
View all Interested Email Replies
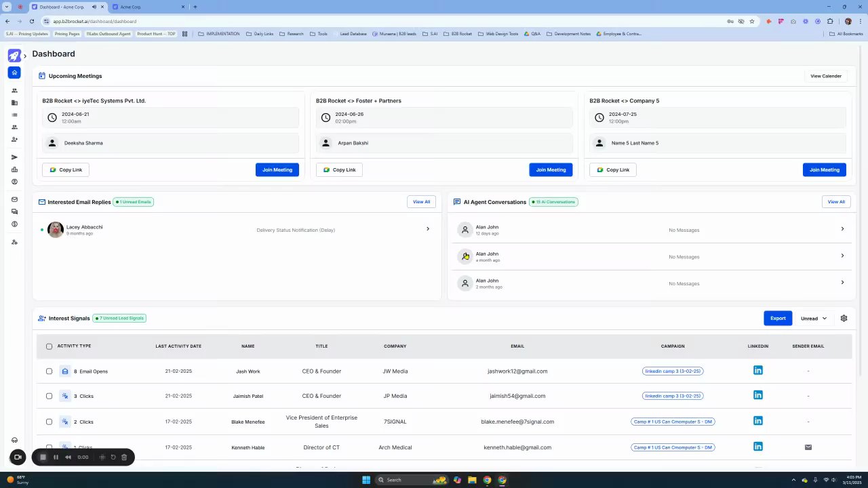pos(421,202)
